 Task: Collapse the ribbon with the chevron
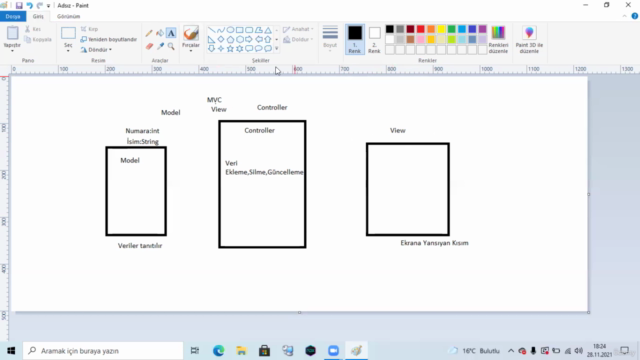[x=624, y=16]
